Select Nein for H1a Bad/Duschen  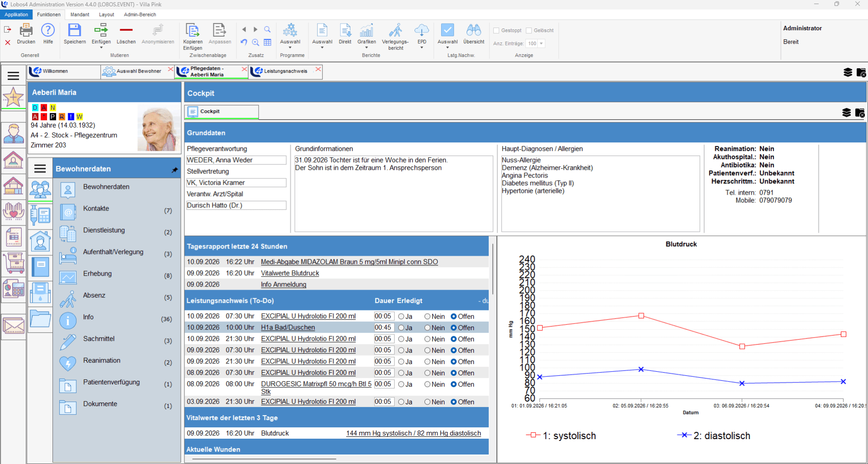(427, 328)
